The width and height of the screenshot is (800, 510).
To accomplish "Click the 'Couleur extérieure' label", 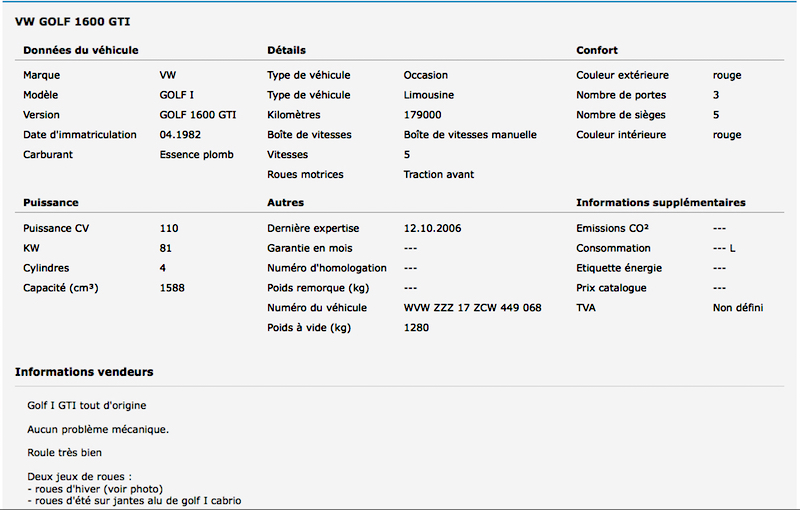I will (622, 75).
